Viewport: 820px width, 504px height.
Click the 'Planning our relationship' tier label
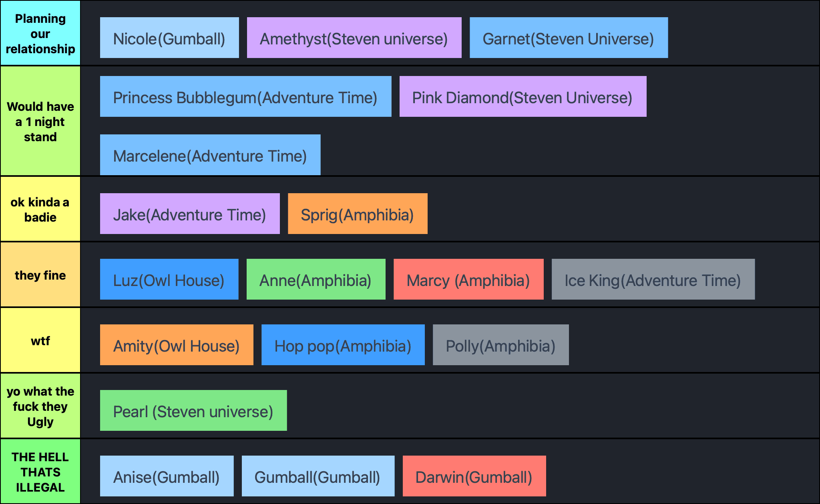point(40,33)
